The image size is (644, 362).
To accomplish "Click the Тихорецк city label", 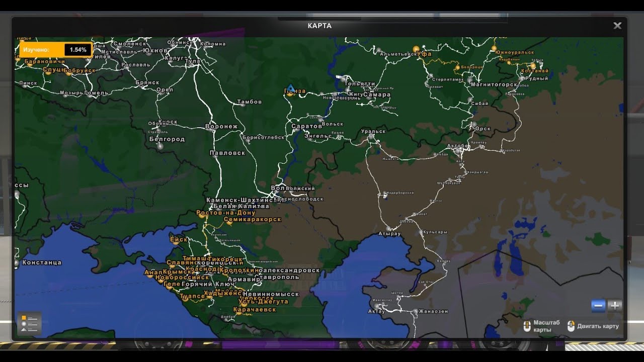I will (x=225, y=259).
